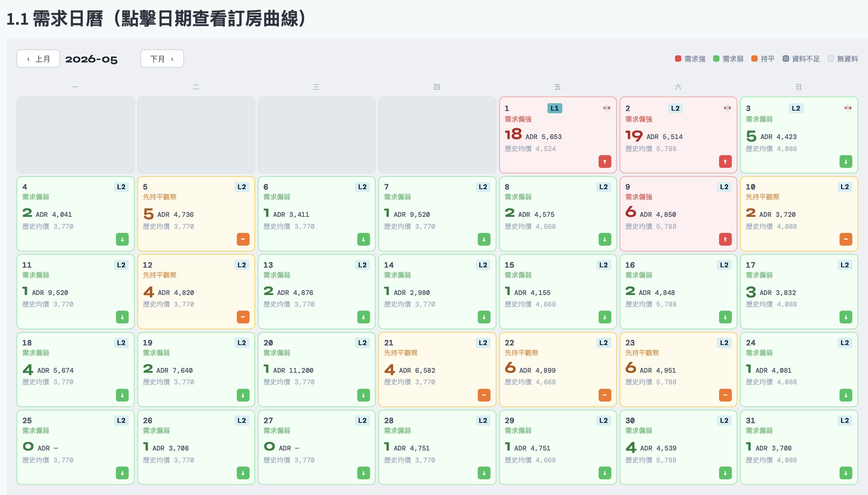This screenshot has width=868, height=495.
Task: Click the green down-arrow icon on day 7
Action: (484, 239)
